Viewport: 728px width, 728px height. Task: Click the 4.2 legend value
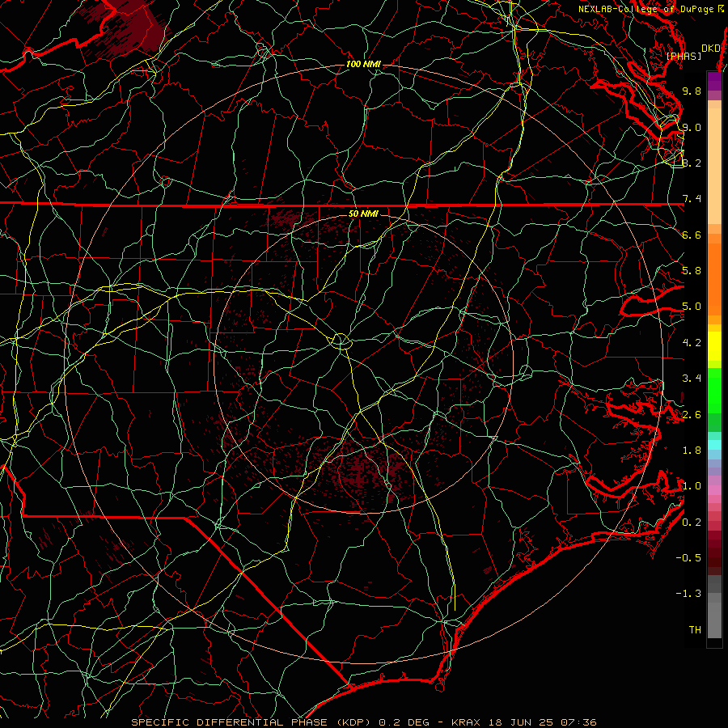click(x=692, y=343)
